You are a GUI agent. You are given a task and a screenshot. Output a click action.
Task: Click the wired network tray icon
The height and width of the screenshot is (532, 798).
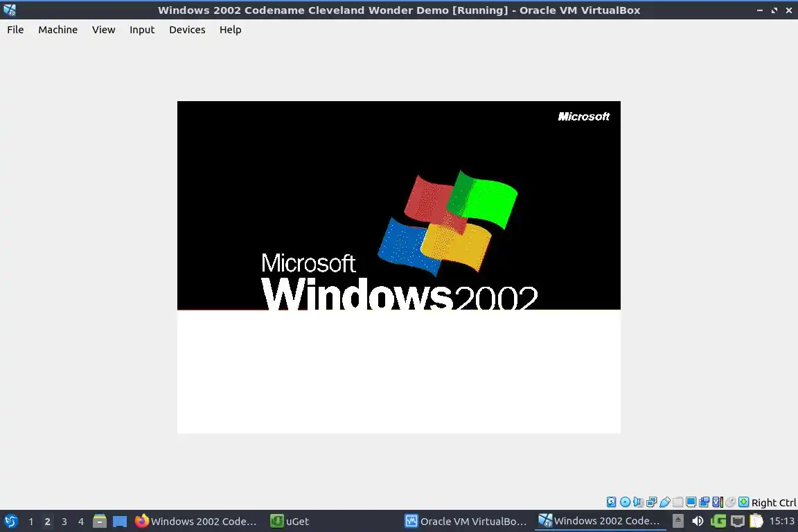click(x=738, y=521)
